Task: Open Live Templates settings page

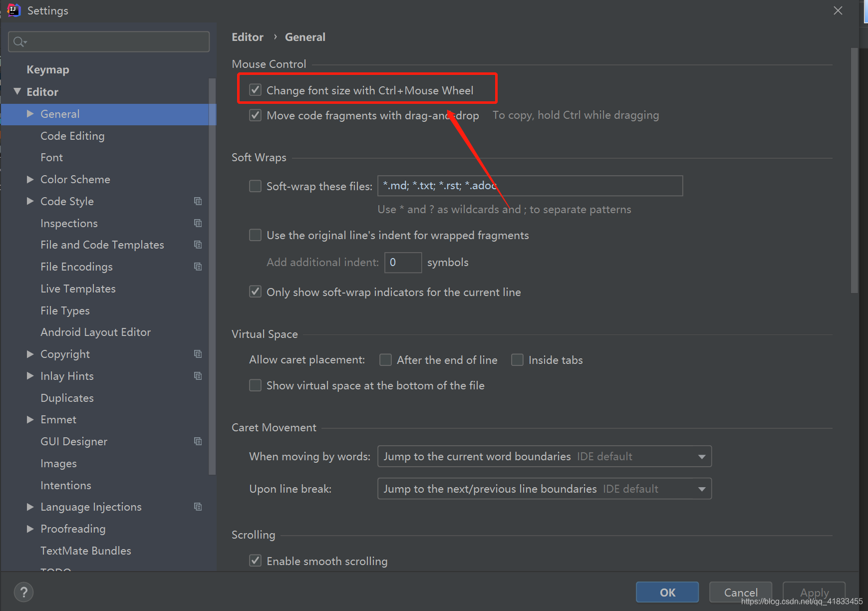Action: tap(78, 289)
